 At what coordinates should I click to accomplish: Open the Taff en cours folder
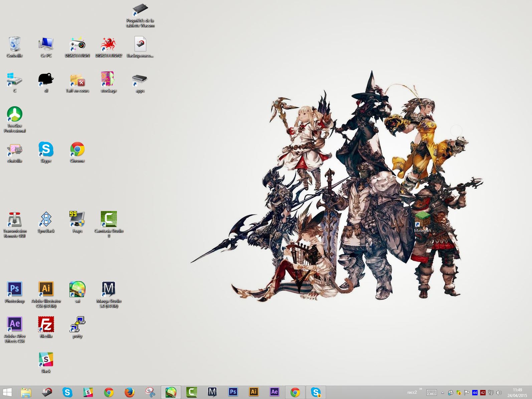click(x=77, y=82)
